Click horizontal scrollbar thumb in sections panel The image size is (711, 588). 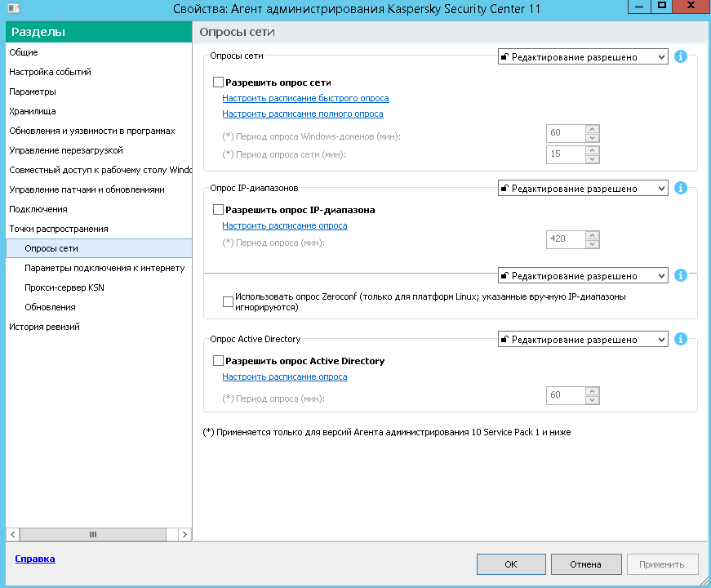tap(93, 534)
